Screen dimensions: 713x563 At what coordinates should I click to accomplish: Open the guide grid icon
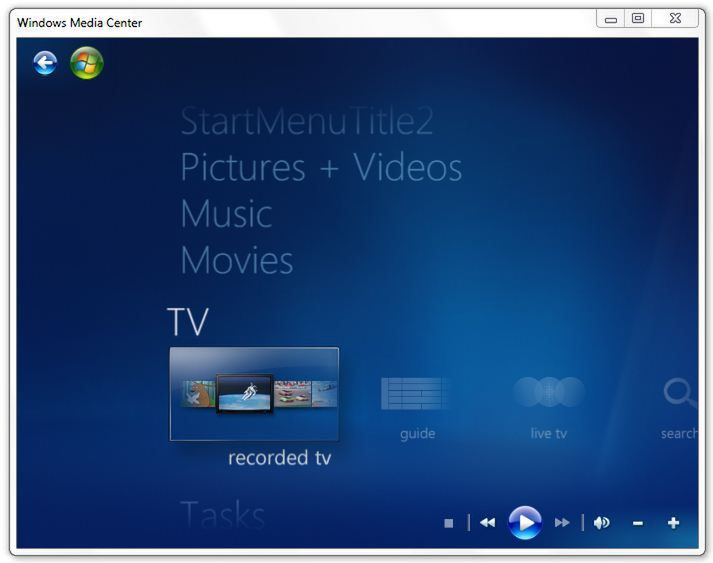point(415,393)
